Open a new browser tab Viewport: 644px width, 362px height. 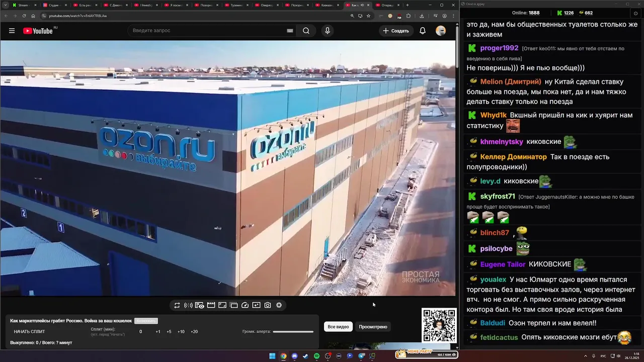(x=407, y=5)
